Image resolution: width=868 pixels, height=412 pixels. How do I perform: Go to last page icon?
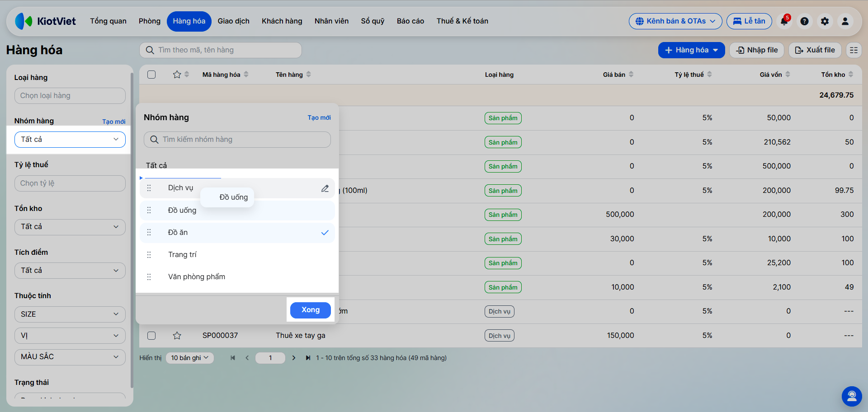click(308, 358)
